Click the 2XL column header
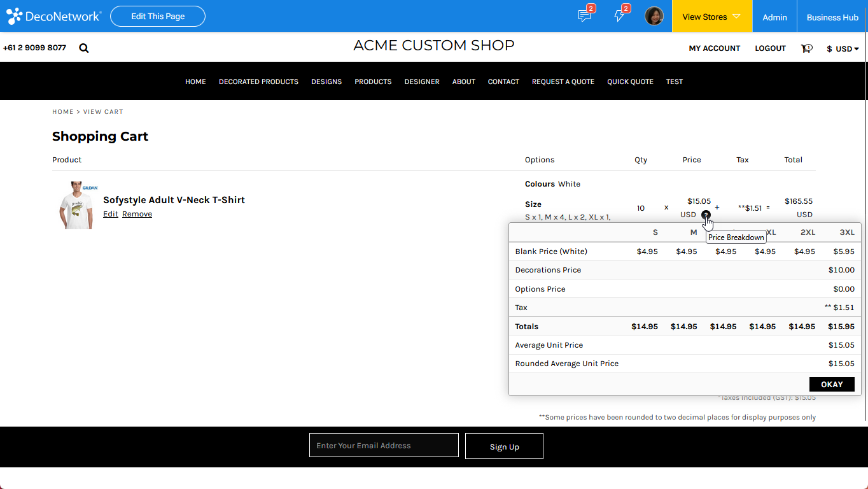 (808, 232)
